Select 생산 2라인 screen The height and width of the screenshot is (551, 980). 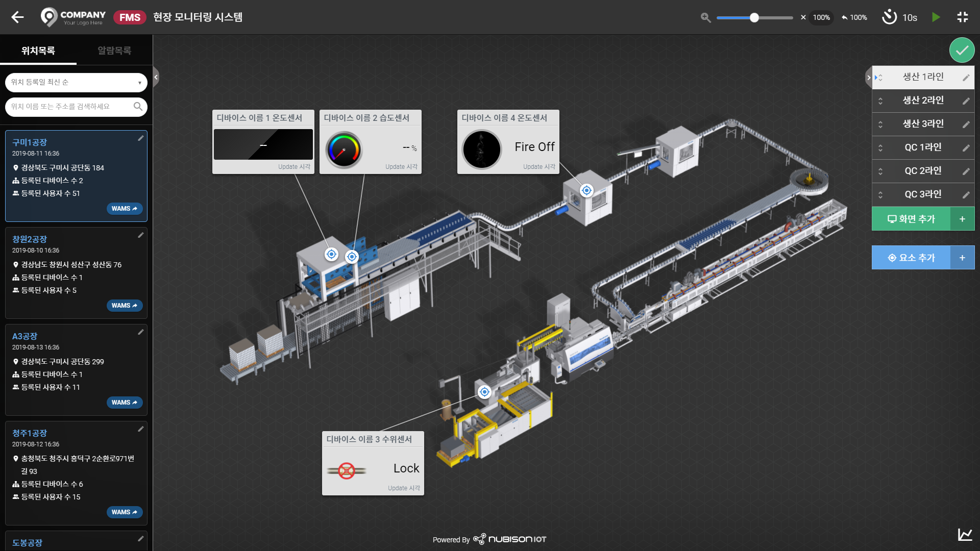click(923, 101)
